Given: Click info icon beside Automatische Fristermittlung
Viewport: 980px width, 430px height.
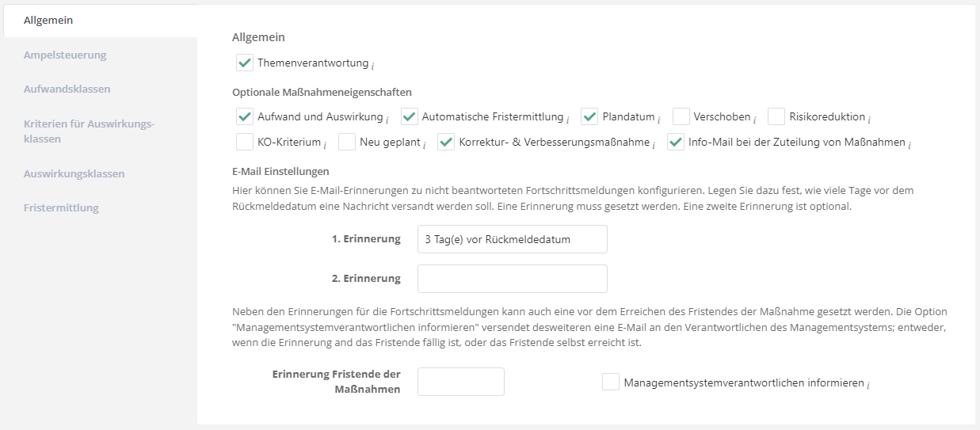Looking at the screenshot, I should pos(568,120).
